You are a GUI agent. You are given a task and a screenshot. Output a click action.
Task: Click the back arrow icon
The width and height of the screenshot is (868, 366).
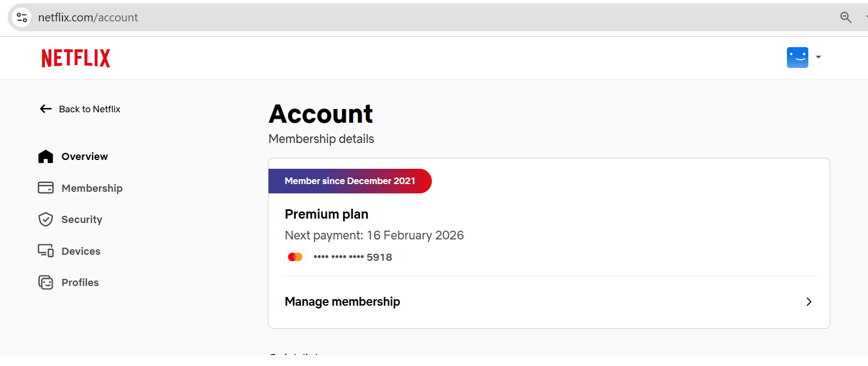pos(45,108)
